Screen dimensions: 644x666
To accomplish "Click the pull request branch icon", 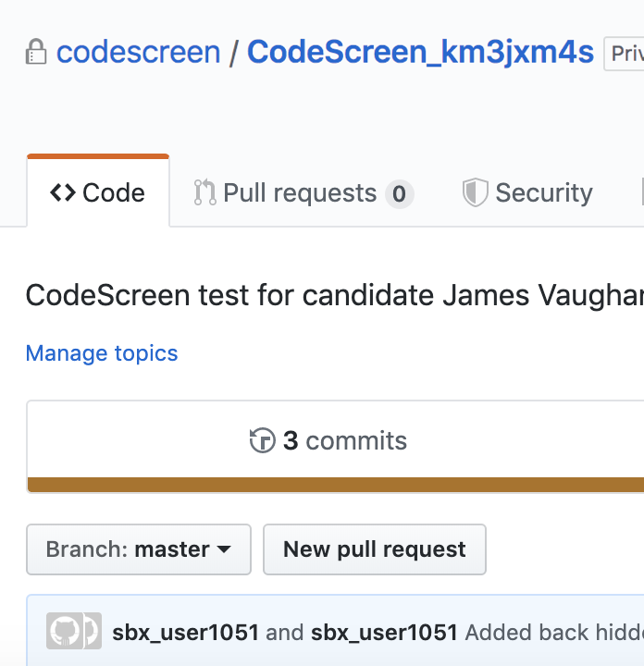I will (204, 192).
